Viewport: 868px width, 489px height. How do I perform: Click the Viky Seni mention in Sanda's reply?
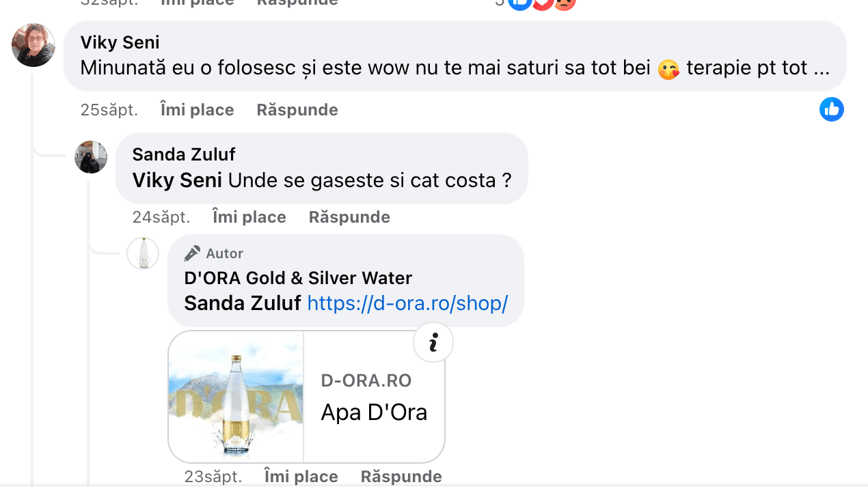point(177,180)
